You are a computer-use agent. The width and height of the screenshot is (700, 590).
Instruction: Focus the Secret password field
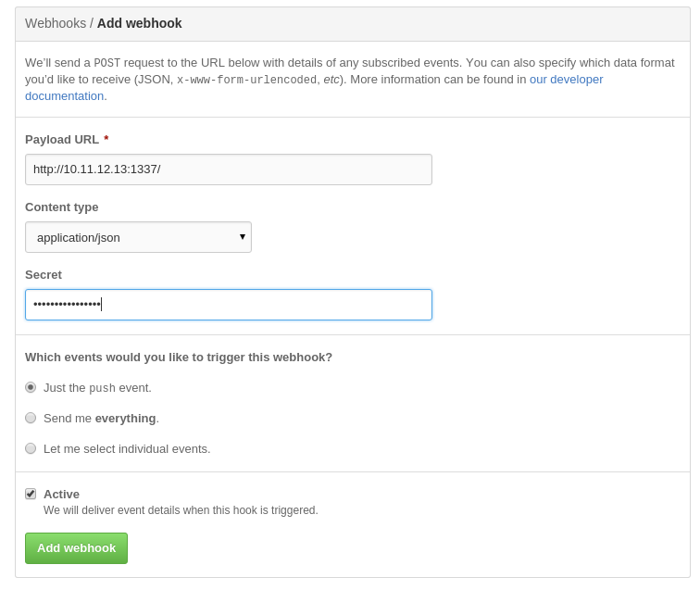pyautogui.click(x=229, y=305)
